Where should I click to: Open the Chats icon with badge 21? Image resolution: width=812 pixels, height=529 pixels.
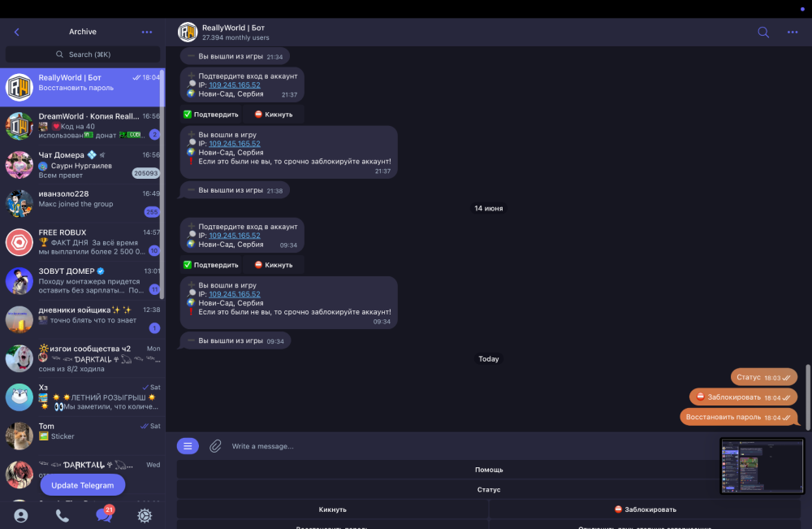click(x=104, y=514)
